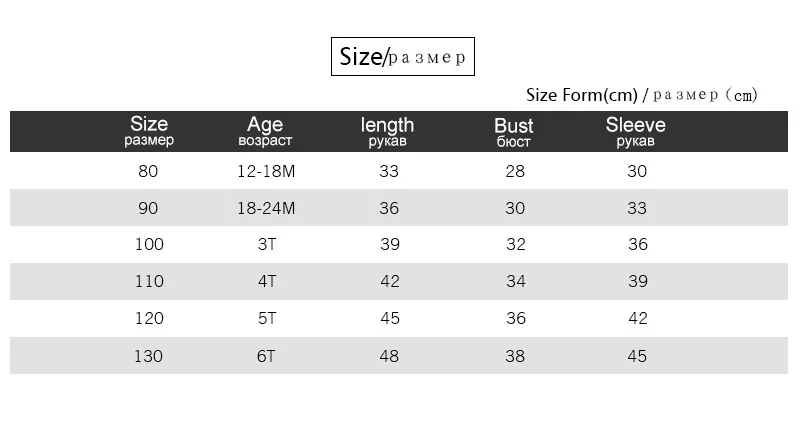800x430 pixels.
Task: Select size 100 cell
Action: (149, 244)
